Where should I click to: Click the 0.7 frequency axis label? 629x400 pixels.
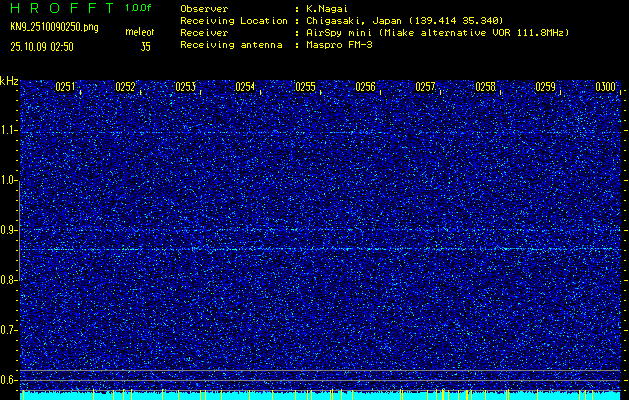click(9, 329)
